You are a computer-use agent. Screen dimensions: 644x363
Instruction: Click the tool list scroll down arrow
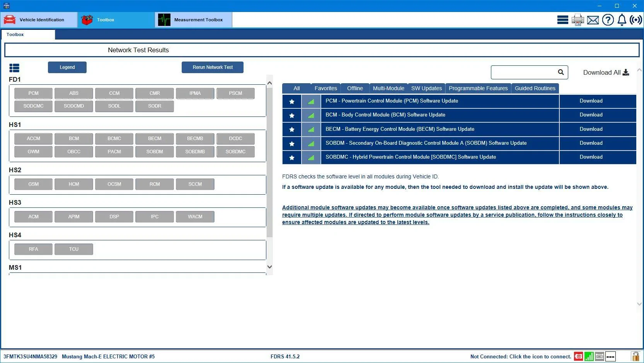click(x=639, y=304)
